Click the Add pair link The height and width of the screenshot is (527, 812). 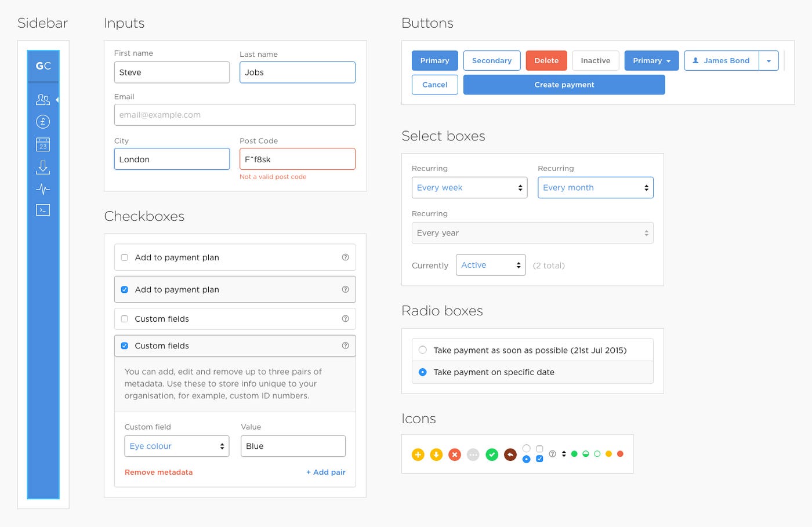coord(325,472)
